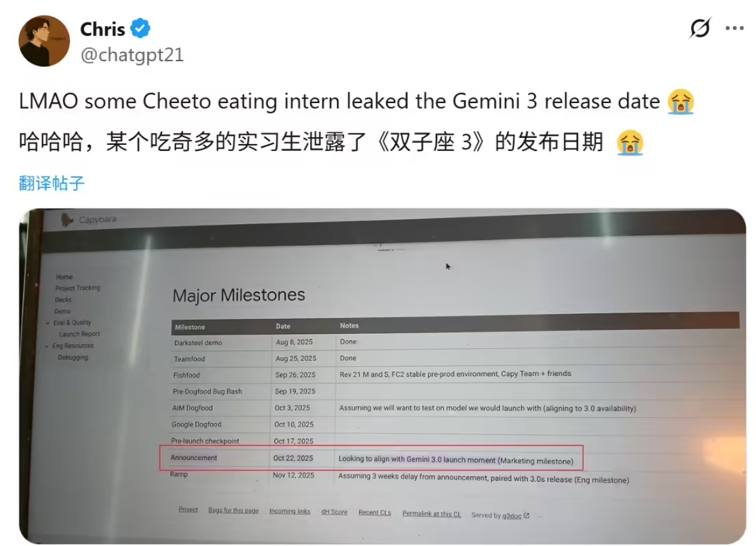
Task: Collapse the Eng Resources tree section
Action: [46, 346]
